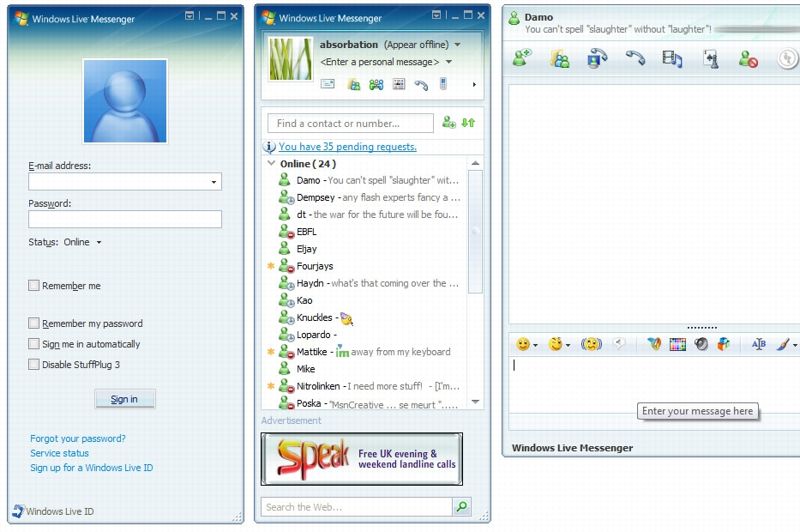Open Forgot your password link
Screen dimensions: 800x532
tap(78, 438)
